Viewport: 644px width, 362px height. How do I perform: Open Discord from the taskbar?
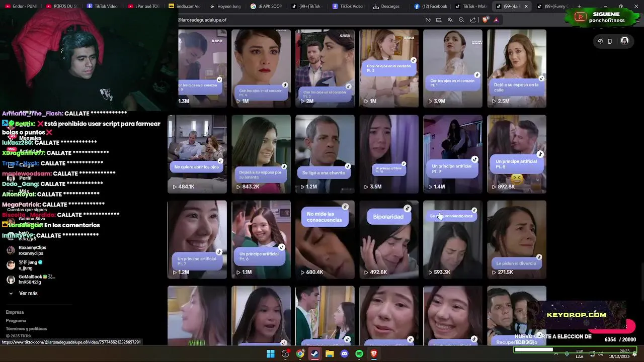click(x=344, y=354)
